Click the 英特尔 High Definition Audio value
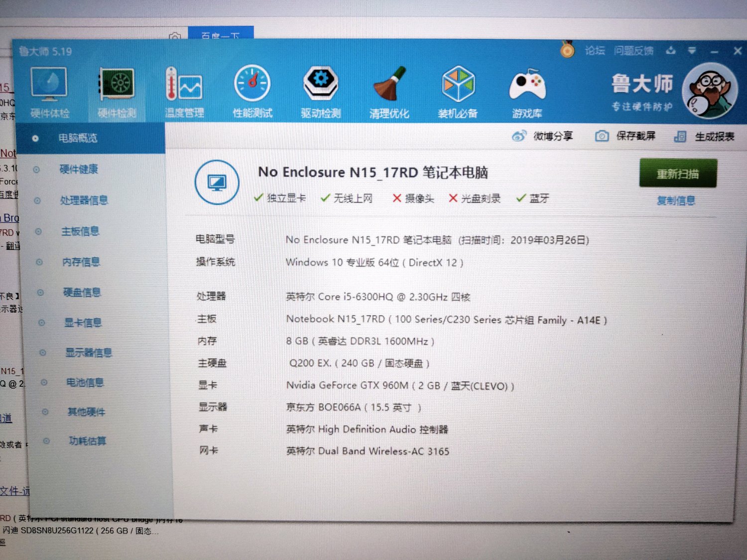747x560 pixels. coord(367,429)
